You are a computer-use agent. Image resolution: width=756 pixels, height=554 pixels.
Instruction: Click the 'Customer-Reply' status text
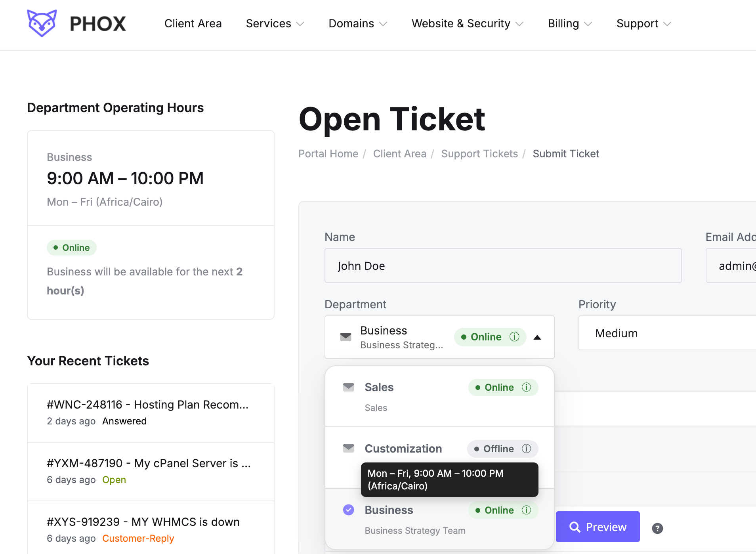(138, 538)
